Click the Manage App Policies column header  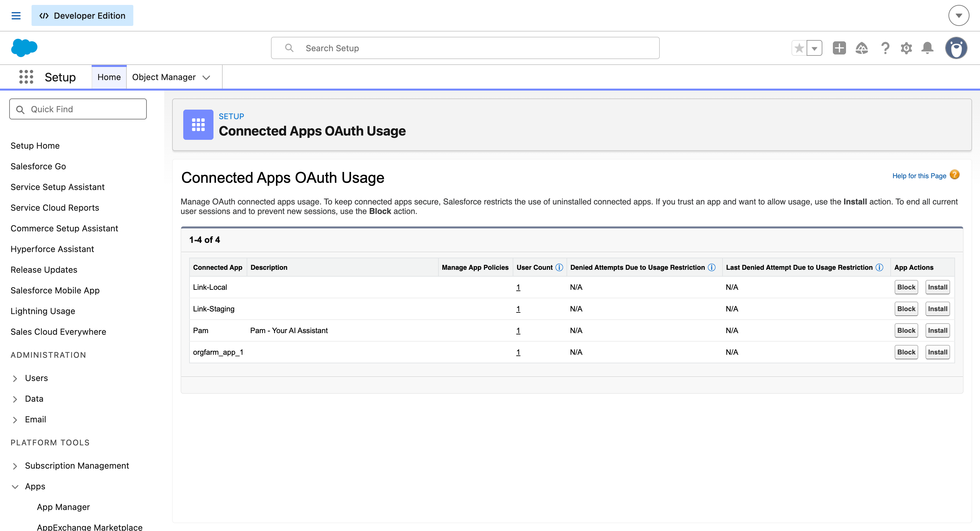(x=475, y=267)
